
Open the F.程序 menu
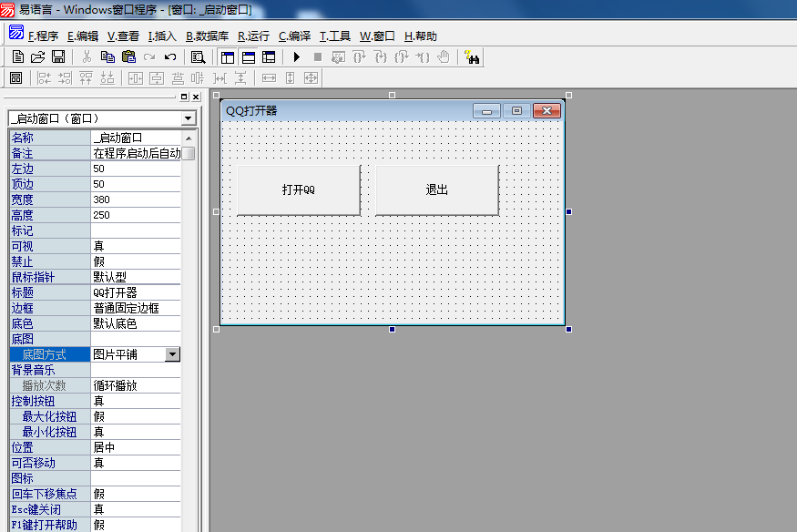click(43, 36)
